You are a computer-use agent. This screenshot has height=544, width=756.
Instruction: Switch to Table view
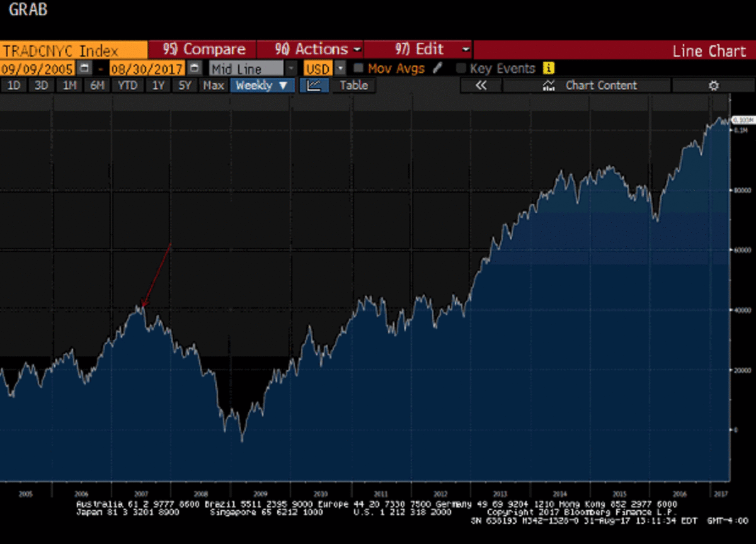[x=354, y=86]
